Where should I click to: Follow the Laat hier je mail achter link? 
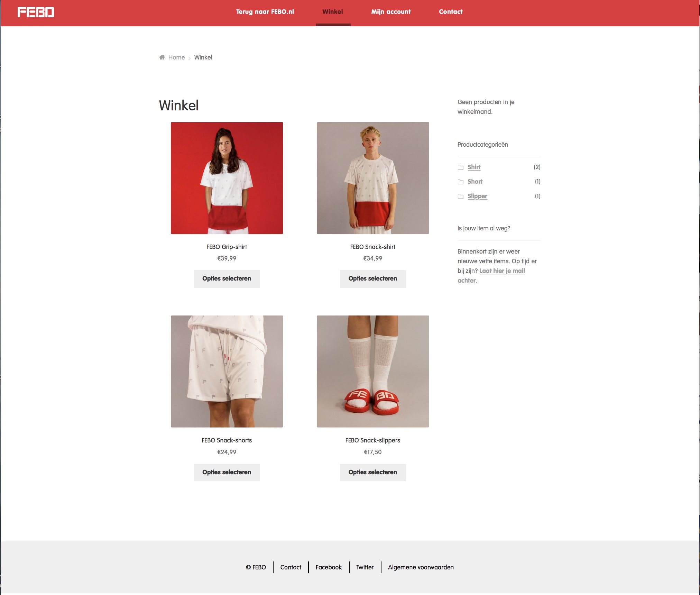pyautogui.click(x=491, y=276)
